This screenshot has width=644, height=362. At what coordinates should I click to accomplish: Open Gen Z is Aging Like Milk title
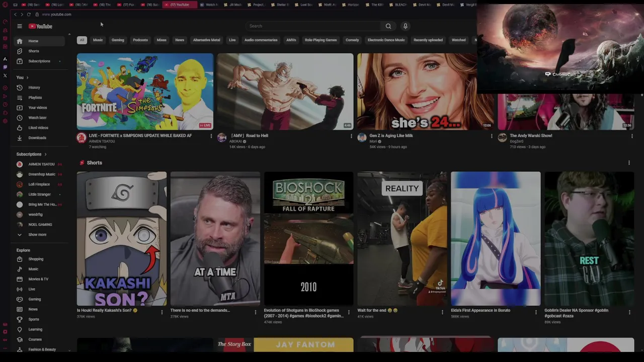tap(391, 136)
